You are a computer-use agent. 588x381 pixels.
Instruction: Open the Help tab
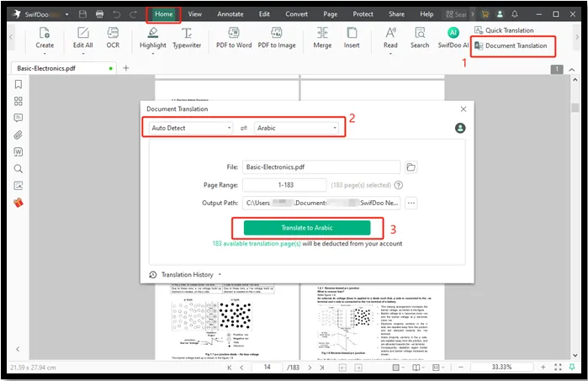point(426,14)
